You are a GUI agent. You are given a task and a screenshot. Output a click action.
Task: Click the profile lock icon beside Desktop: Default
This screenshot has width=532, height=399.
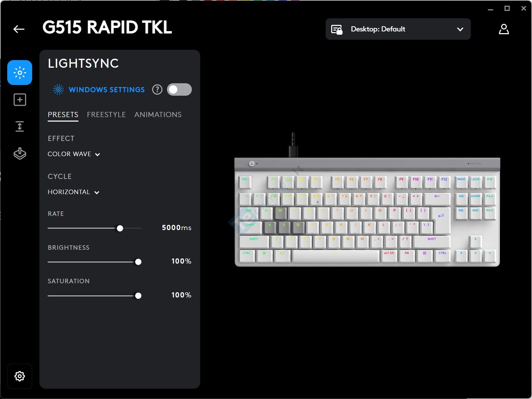click(x=337, y=29)
